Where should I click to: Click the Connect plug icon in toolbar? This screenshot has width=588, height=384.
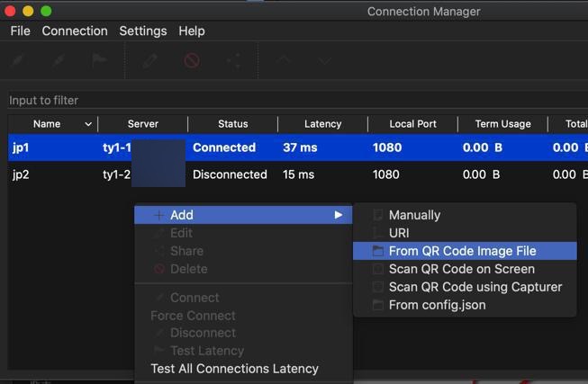(18, 60)
